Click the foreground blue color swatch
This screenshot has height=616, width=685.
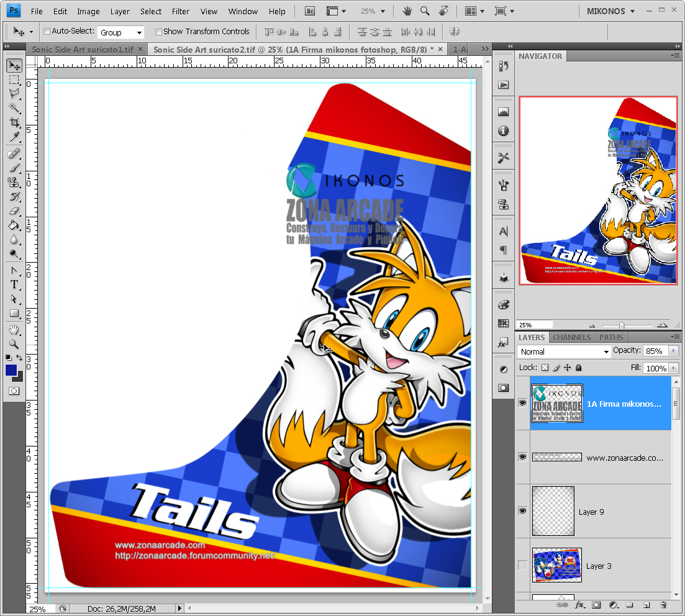pyautogui.click(x=11, y=371)
